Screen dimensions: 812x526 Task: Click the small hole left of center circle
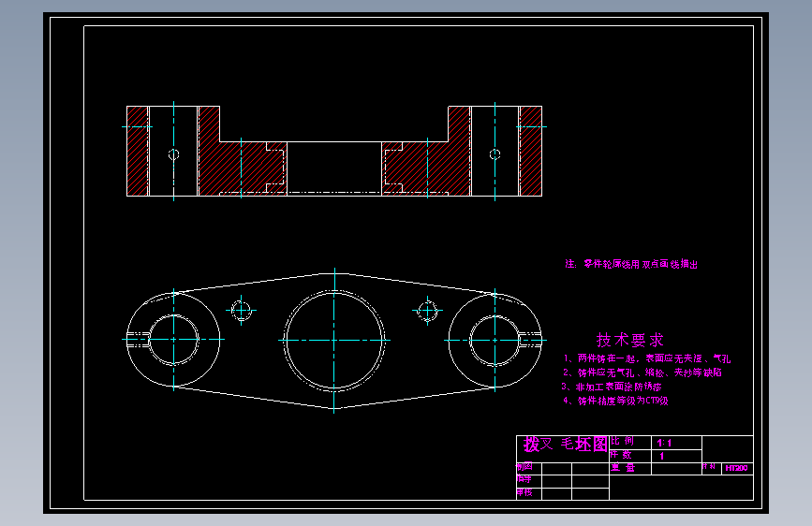tap(242, 311)
